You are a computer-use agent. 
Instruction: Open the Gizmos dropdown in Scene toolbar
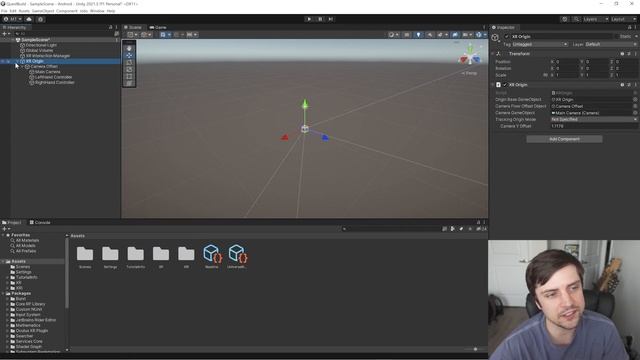tap(480, 35)
